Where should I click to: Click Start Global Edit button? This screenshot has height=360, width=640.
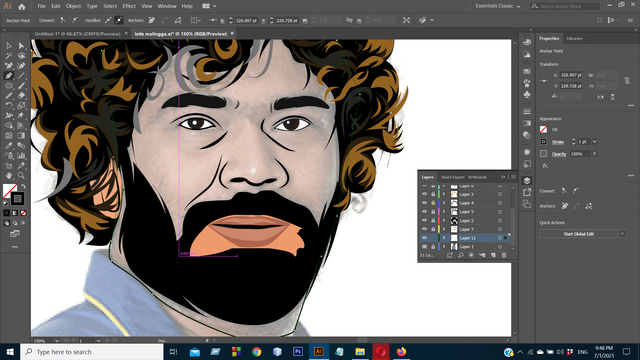pos(578,234)
